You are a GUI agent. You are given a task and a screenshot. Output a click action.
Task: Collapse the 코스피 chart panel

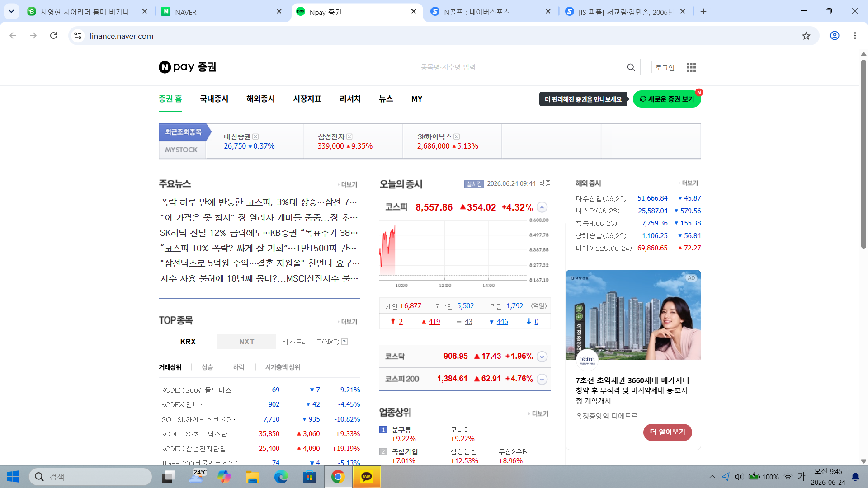[x=542, y=207]
